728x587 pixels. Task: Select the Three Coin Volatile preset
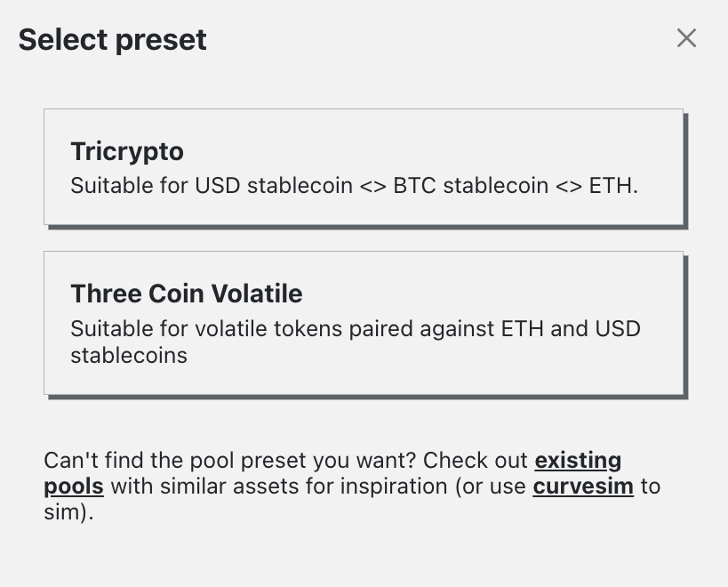tap(364, 323)
